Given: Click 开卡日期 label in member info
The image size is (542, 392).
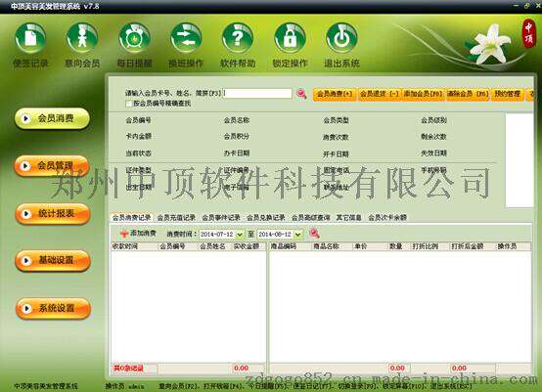Looking at the screenshot, I should pyautogui.click(x=336, y=154).
